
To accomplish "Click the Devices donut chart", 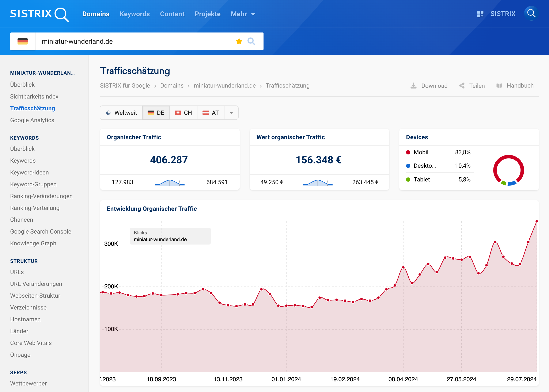I will tap(508, 170).
